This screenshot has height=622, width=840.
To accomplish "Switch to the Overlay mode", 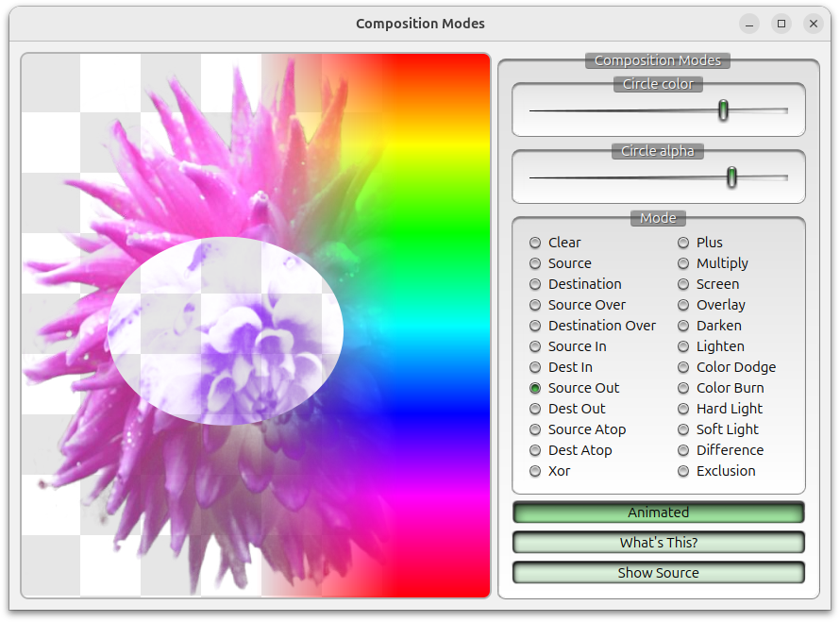I will coord(682,305).
